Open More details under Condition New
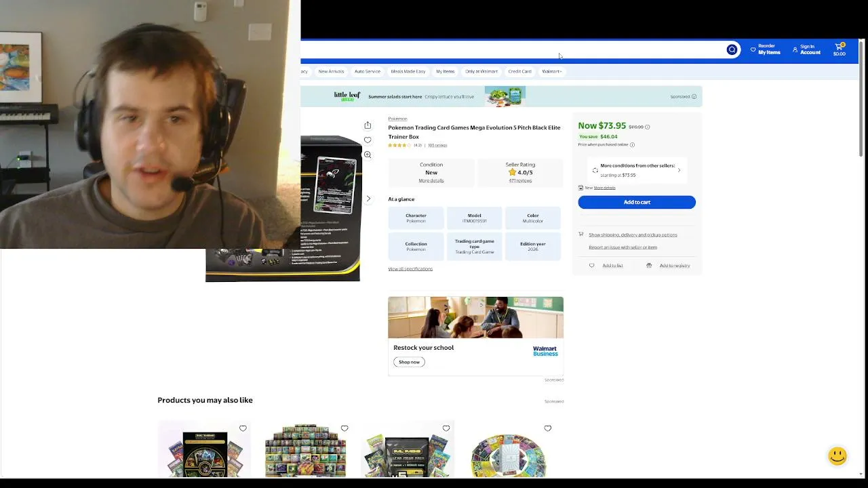The height and width of the screenshot is (488, 868). pyautogui.click(x=431, y=180)
